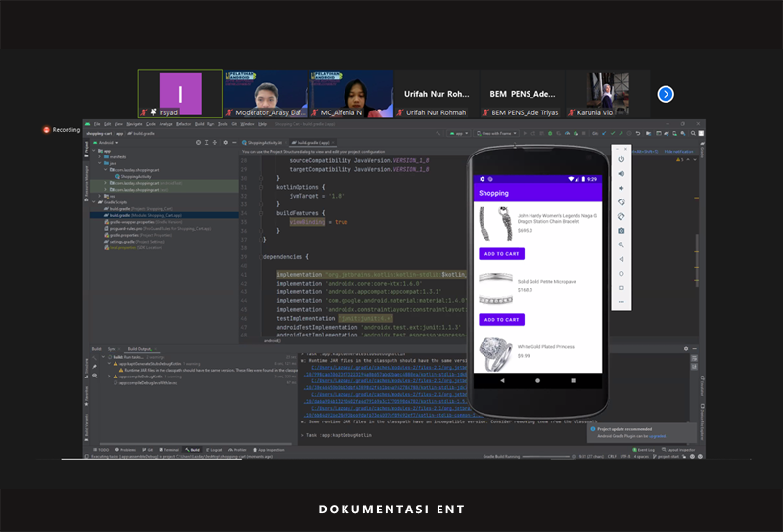The image size is (783, 532).
Task: Collapse the app module tree node
Action: click(x=94, y=151)
